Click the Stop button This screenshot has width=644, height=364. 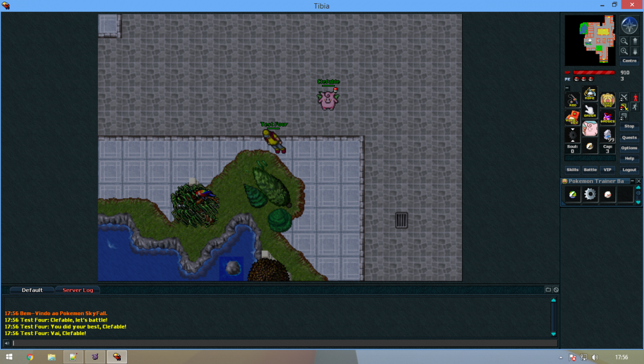point(630,126)
